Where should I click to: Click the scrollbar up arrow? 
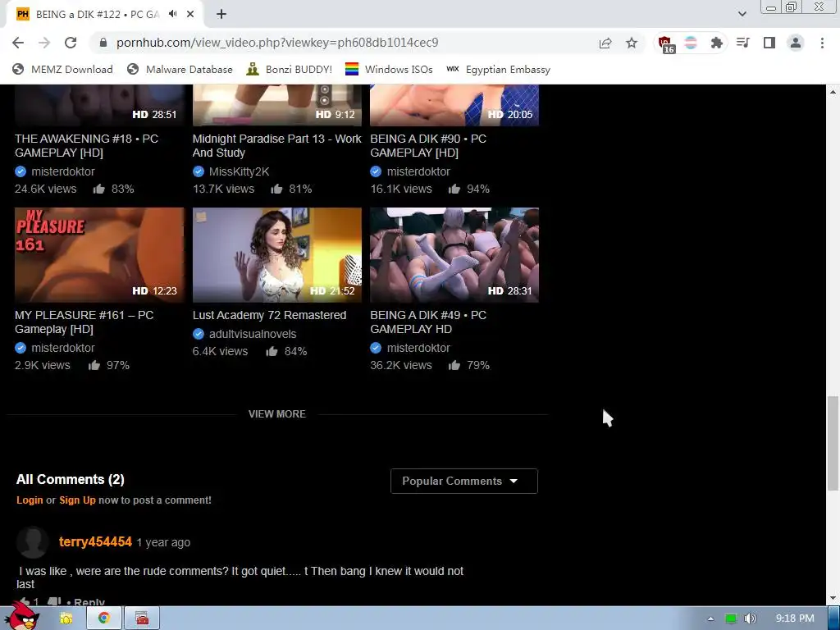[x=833, y=92]
